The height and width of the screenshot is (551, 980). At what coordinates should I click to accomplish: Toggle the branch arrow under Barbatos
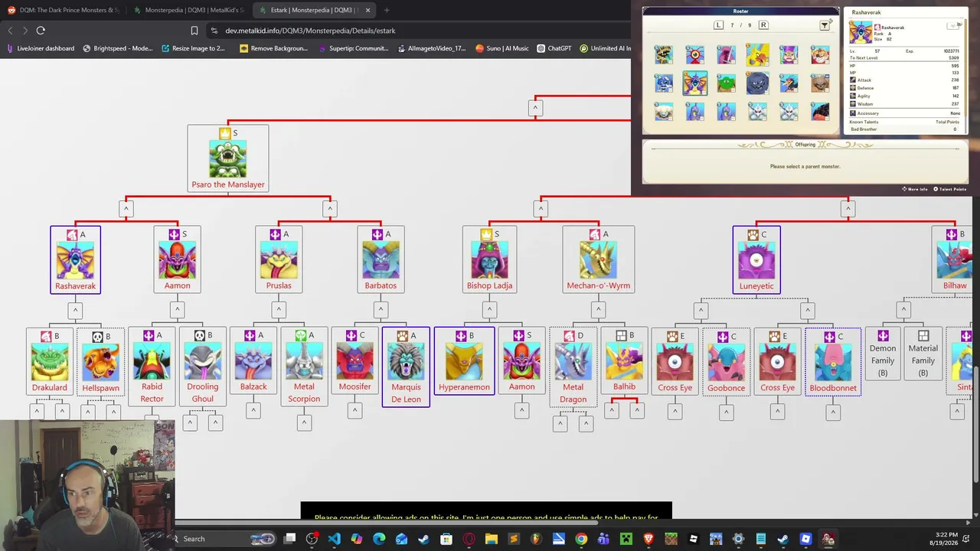click(381, 311)
